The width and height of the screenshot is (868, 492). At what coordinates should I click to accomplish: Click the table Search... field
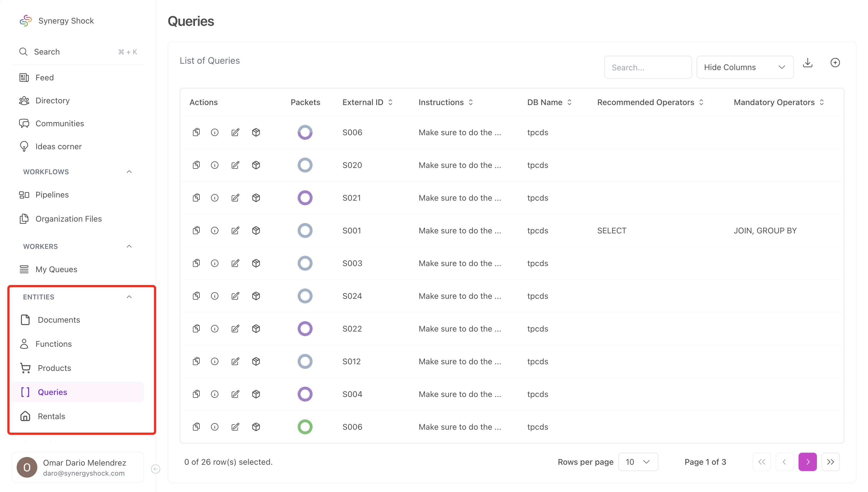pyautogui.click(x=648, y=67)
